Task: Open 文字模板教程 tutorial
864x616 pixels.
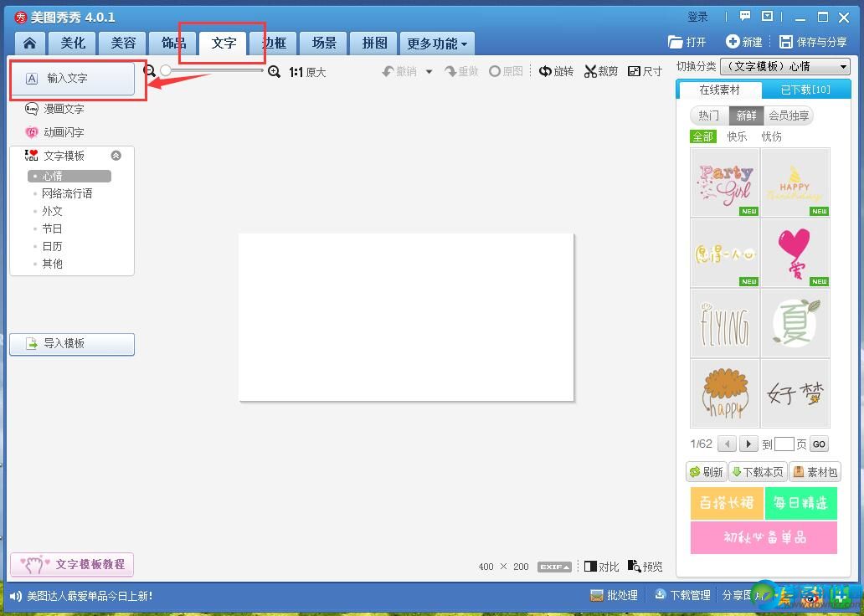Action: point(72,564)
